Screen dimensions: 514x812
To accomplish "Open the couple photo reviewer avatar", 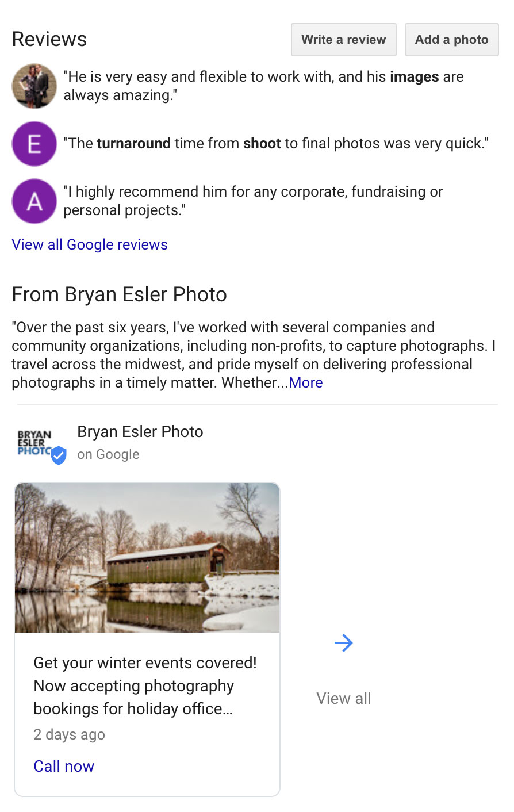I will (x=34, y=86).
